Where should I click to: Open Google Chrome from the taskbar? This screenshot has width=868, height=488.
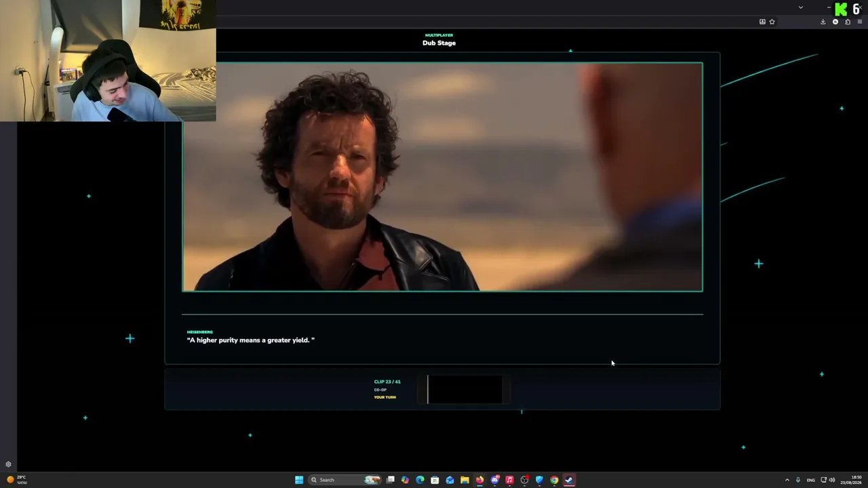(x=554, y=480)
